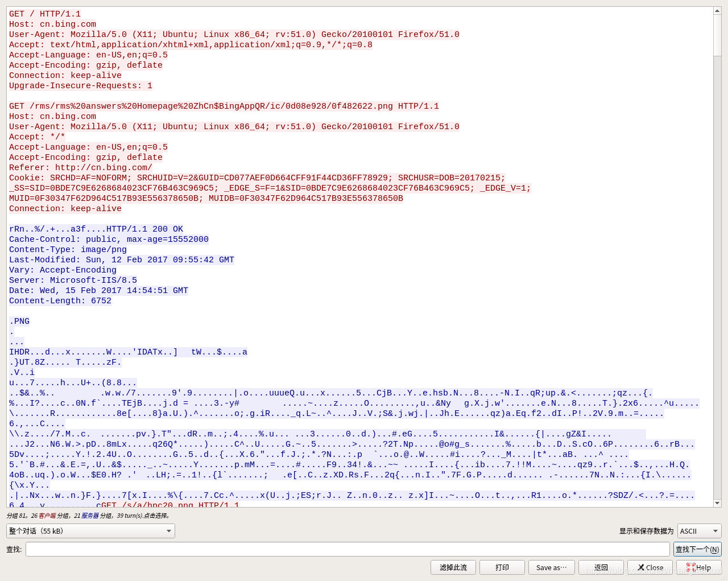Open the 整个对话 (55 kB) conversation dropdown
The width and height of the screenshot is (728, 581).
coord(90,531)
